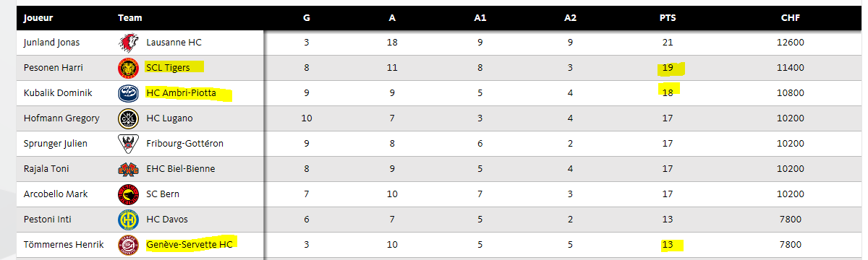The image size is (868, 260).
Task: Click the Fribourg-Gottéron dragon logo
Action: coord(128,144)
